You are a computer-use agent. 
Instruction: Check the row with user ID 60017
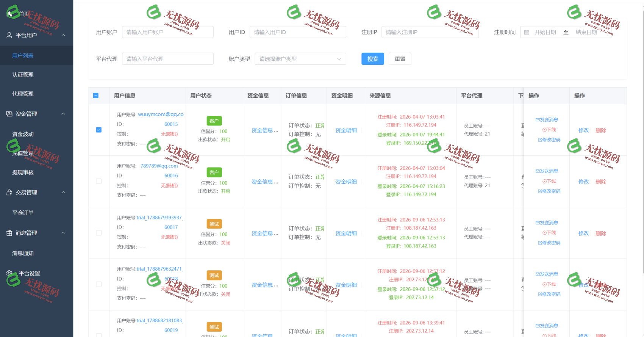tap(99, 233)
